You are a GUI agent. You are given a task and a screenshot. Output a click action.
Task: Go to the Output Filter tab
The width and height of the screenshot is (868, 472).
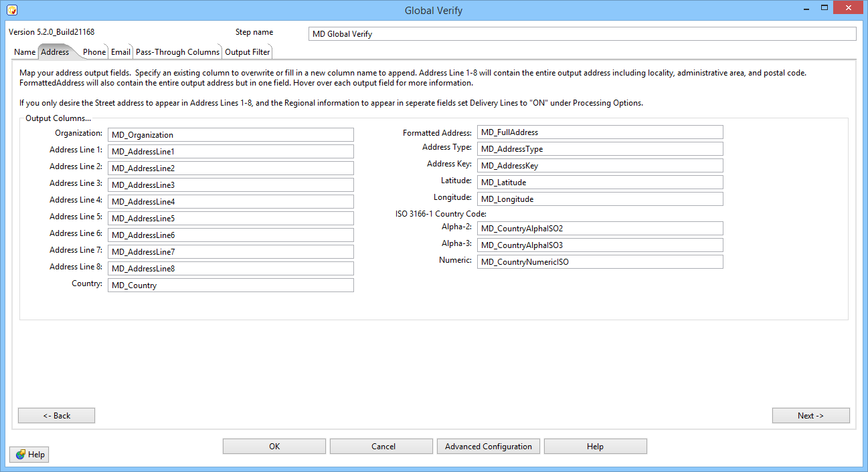[247, 52]
